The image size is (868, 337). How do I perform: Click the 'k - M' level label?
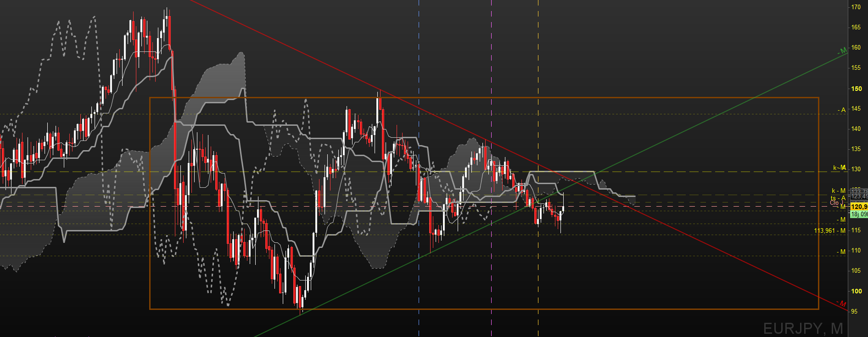click(x=839, y=191)
